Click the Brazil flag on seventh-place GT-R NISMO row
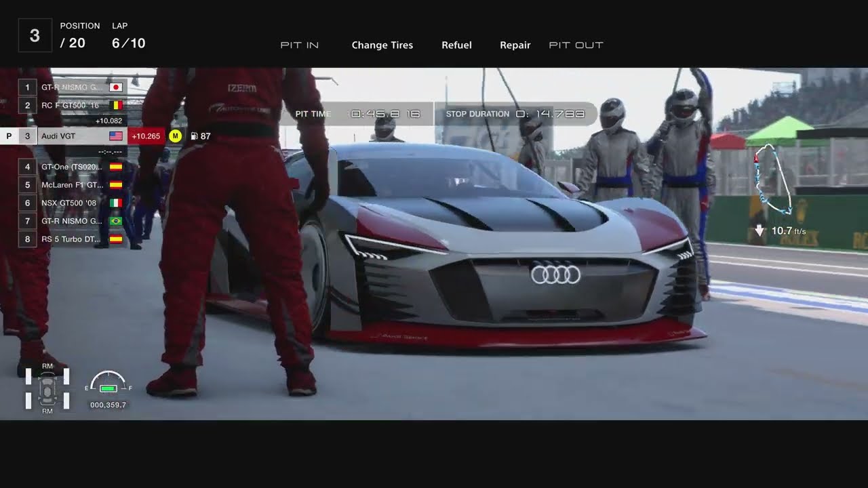Viewport: 868px width, 488px height. tap(116, 221)
